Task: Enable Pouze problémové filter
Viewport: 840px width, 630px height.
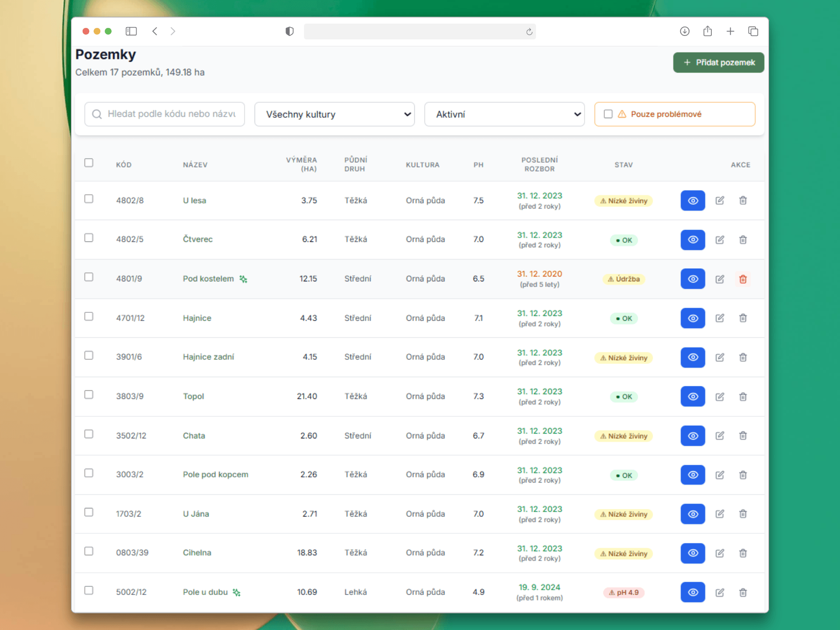Action: tap(608, 114)
